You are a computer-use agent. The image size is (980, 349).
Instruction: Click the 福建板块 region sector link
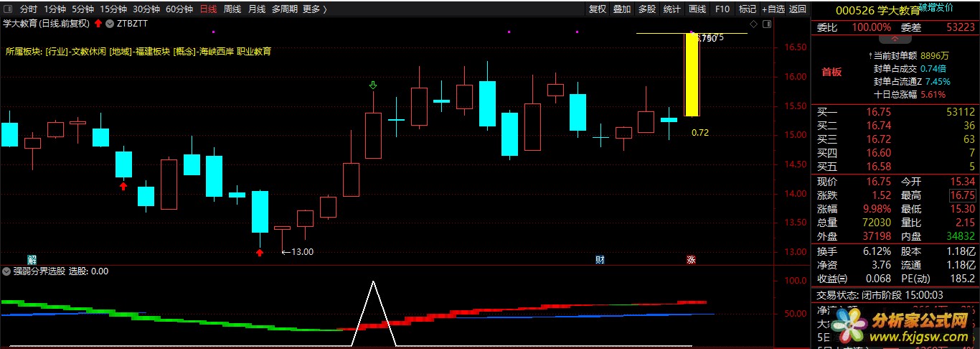152,52
